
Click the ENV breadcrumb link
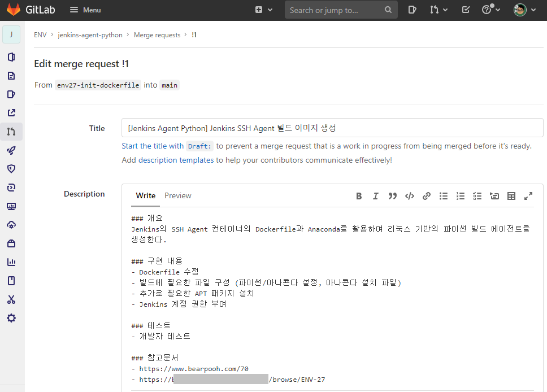(40, 35)
